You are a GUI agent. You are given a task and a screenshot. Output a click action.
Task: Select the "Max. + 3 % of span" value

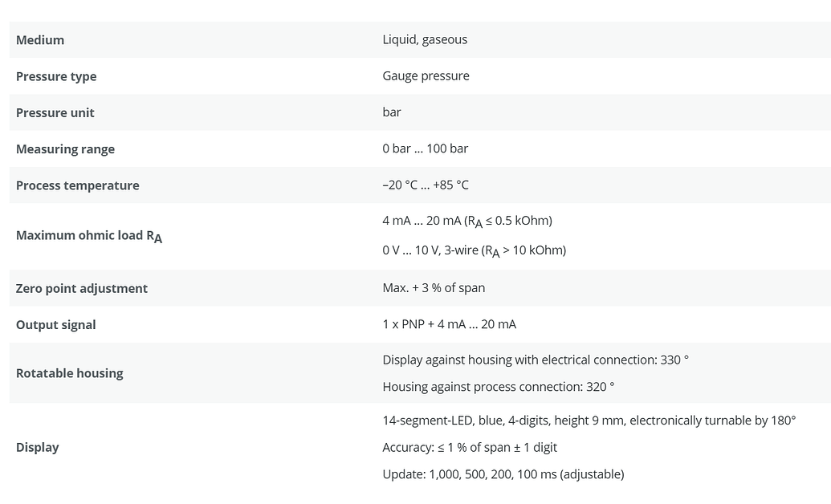(434, 287)
